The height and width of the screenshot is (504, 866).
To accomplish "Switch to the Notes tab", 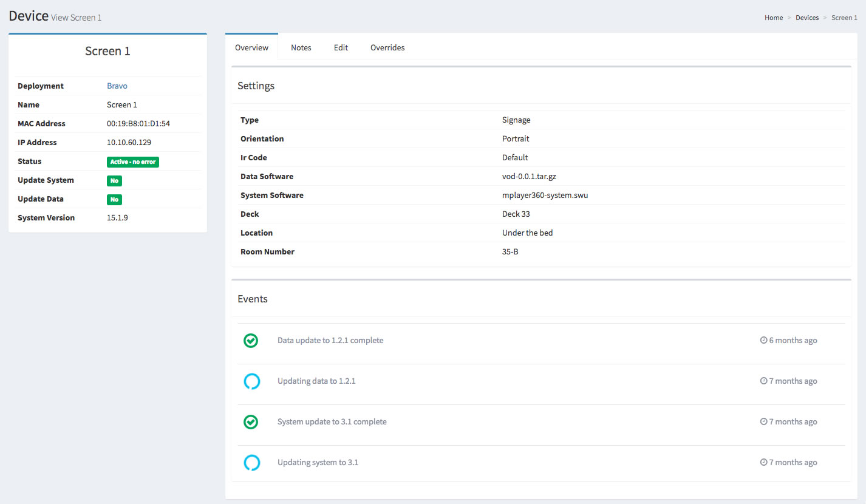I will coord(301,47).
